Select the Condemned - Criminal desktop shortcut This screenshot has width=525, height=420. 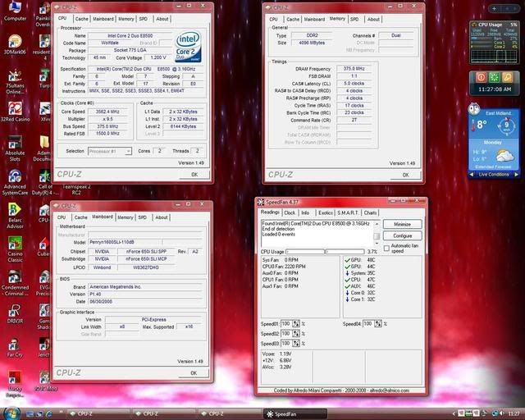click(x=15, y=283)
